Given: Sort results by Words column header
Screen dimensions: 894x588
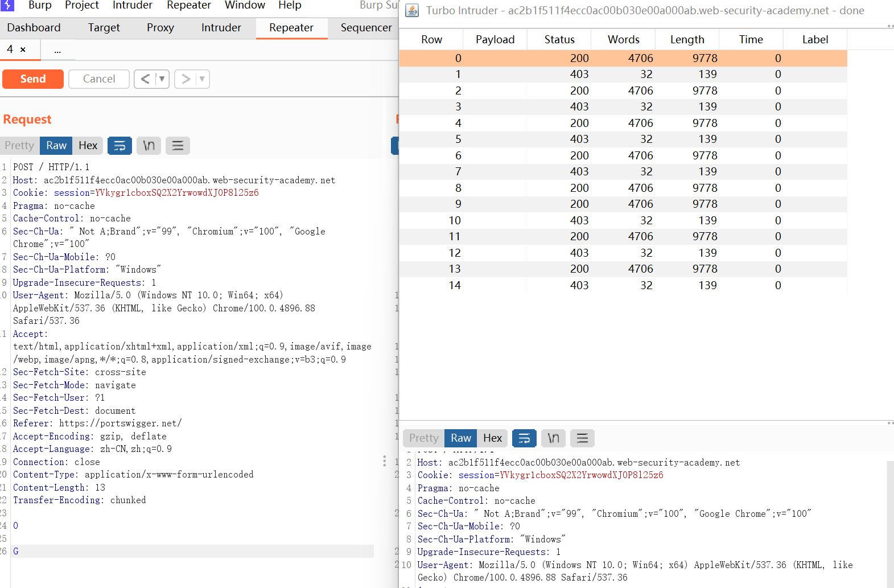Looking at the screenshot, I should click(x=624, y=40).
